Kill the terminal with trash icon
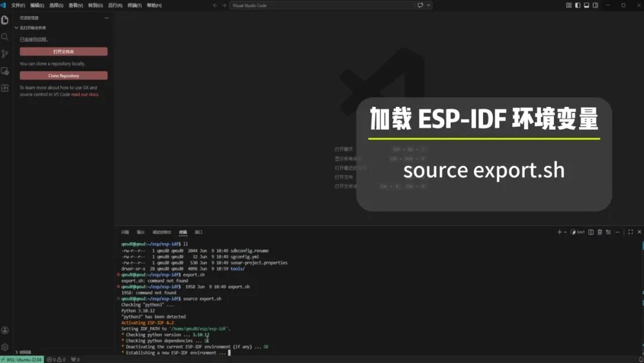 [600, 232]
